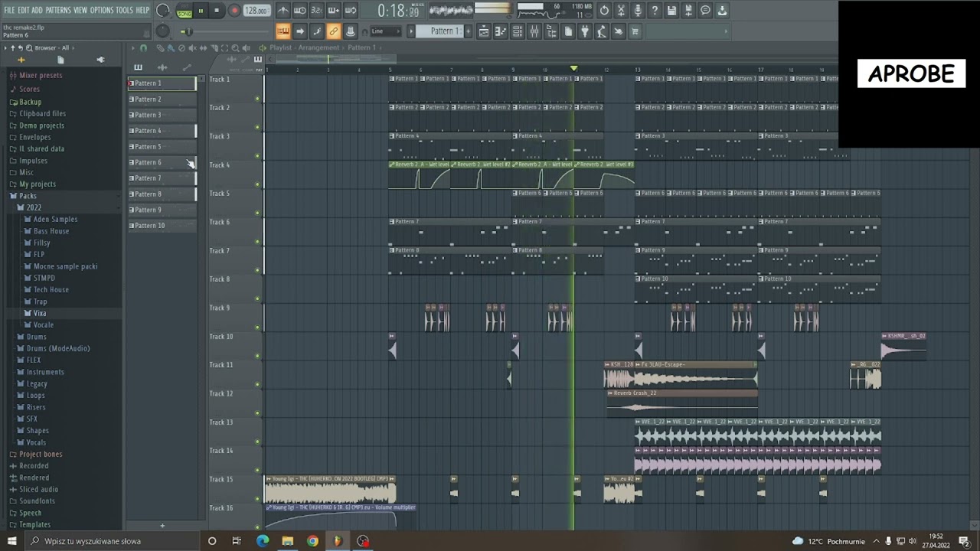Open File Explorer from the taskbar

click(287, 541)
